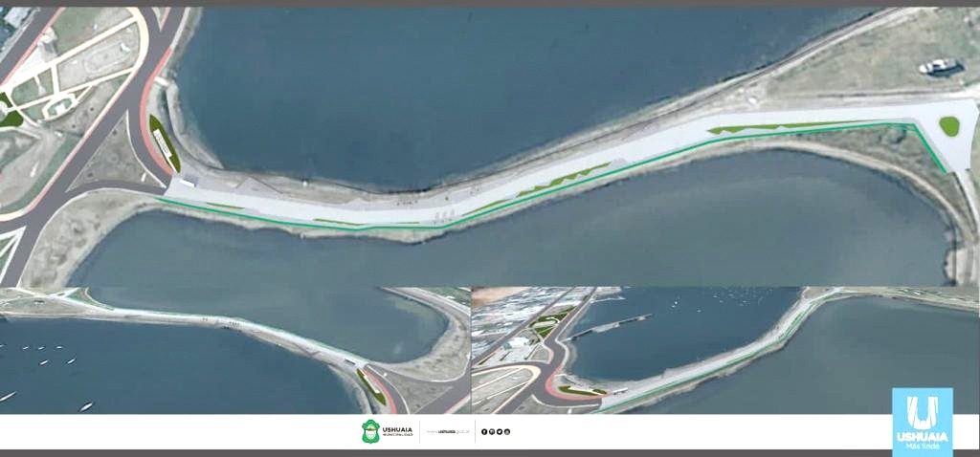Select the last social media icon
The width and height of the screenshot is (980, 457).
click(507, 432)
